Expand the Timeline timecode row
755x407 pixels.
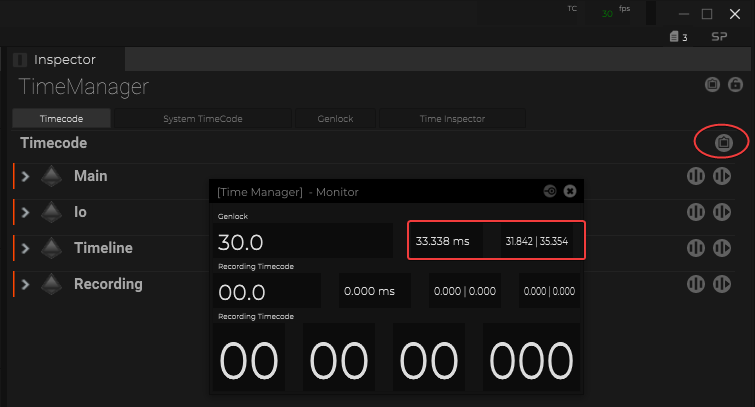(x=26, y=249)
